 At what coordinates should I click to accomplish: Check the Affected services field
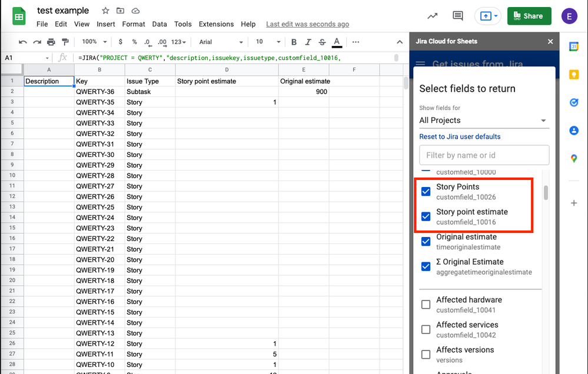point(426,329)
